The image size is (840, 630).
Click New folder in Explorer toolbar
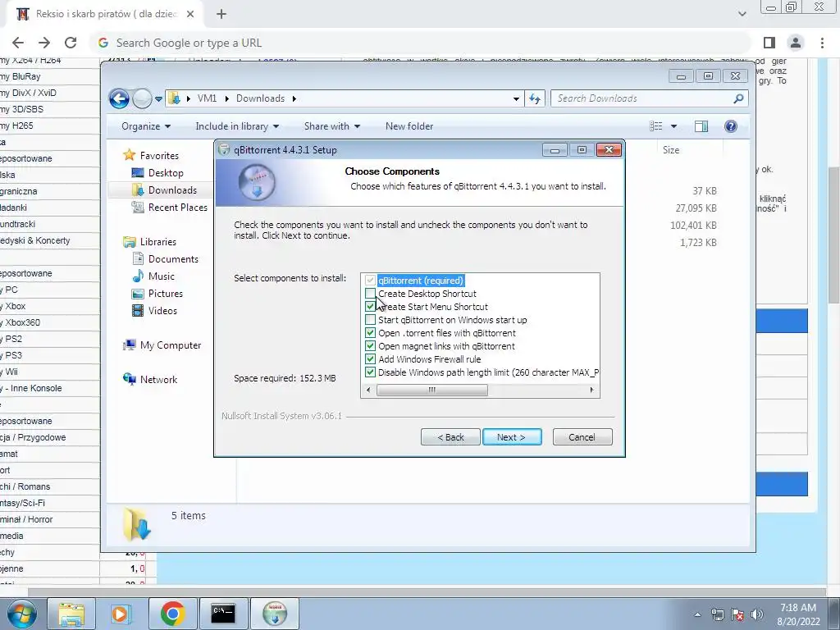409,126
